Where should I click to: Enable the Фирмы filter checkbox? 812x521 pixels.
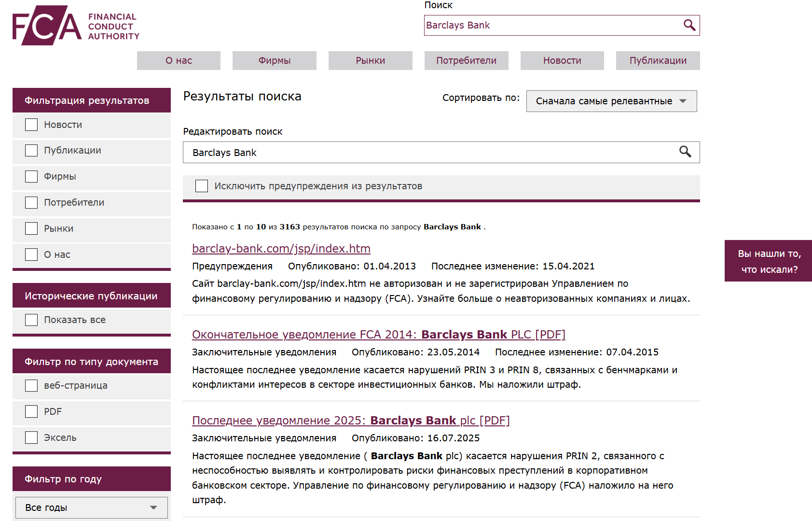(31, 176)
